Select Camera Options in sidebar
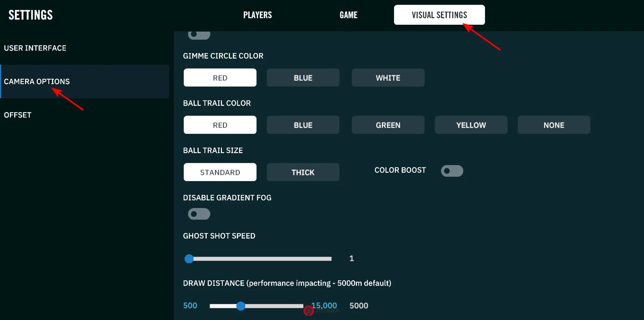The width and height of the screenshot is (644, 320). click(37, 81)
